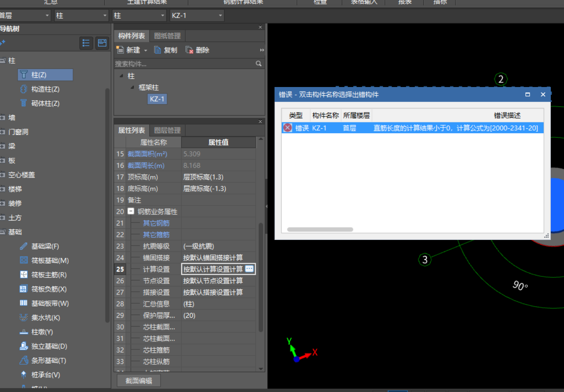Click 构件名称 column header in error dialog
Viewport: 564px width, 392px height.
[x=326, y=116]
